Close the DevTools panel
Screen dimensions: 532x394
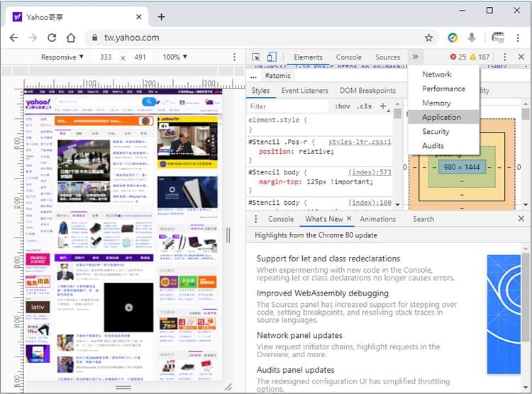[x=521, y=57]
